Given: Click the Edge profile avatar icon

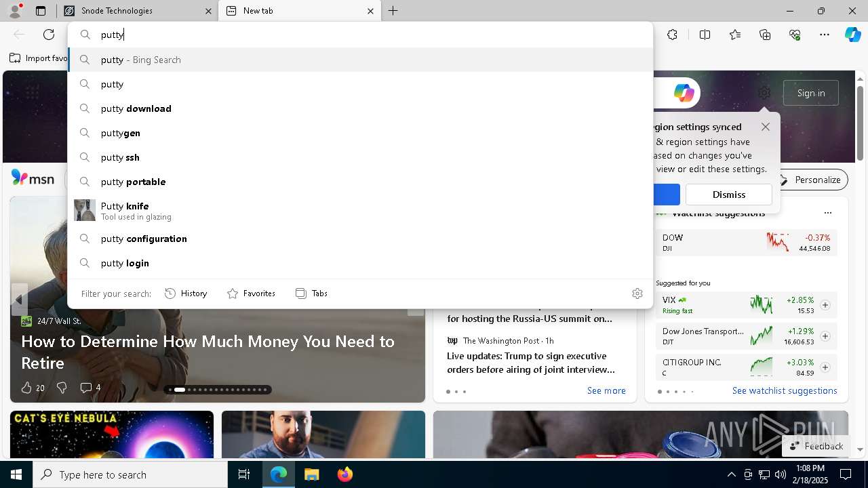Looking at the screenshot, I should (15, 11).
